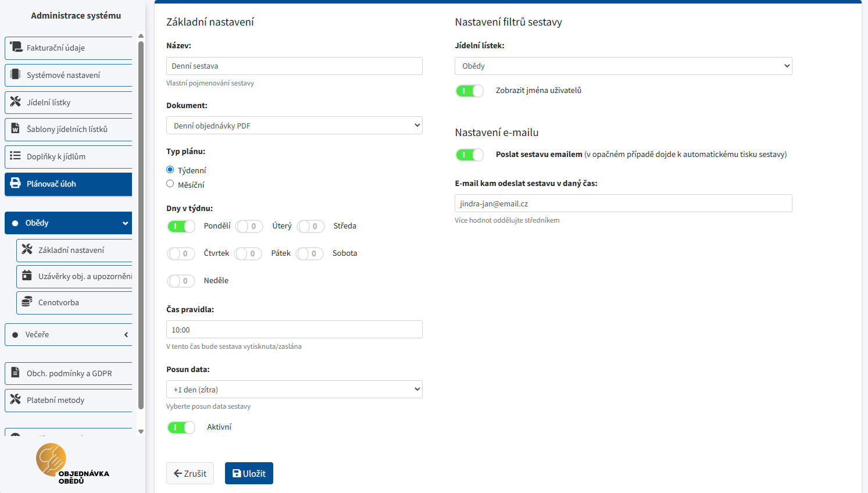The height and width of the screenshot is (493, 868).
Task: Toggle Zobrazit jména uživatelů switch
Action: point(469,91)
